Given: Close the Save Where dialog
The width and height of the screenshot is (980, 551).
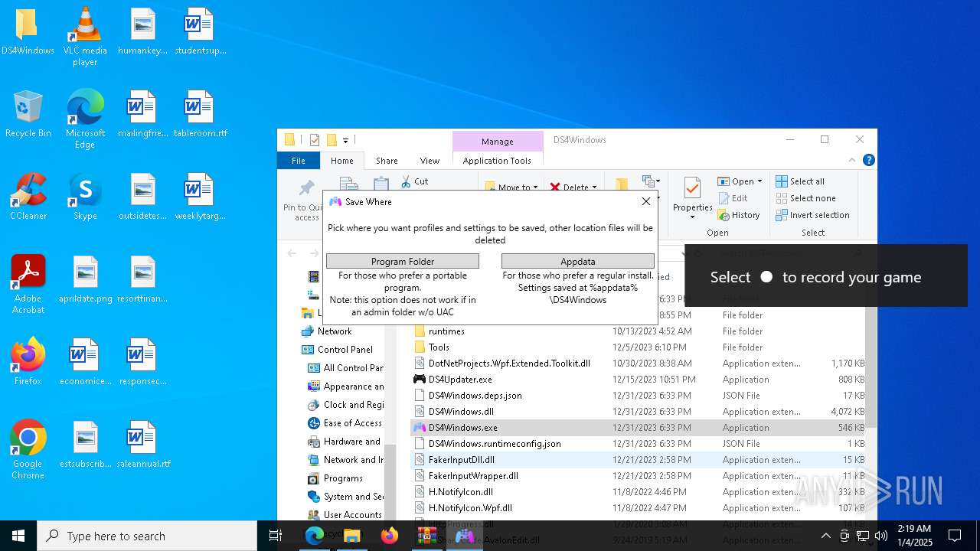Looking at the screenshot, I should (x=646, y=201).
